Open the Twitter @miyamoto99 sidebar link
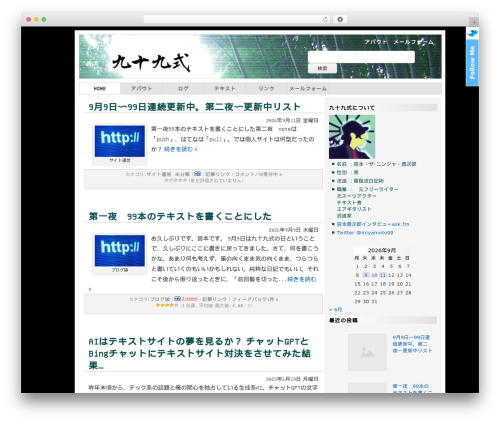The width and height of the screenshot is (500, 423). (365, 233)
